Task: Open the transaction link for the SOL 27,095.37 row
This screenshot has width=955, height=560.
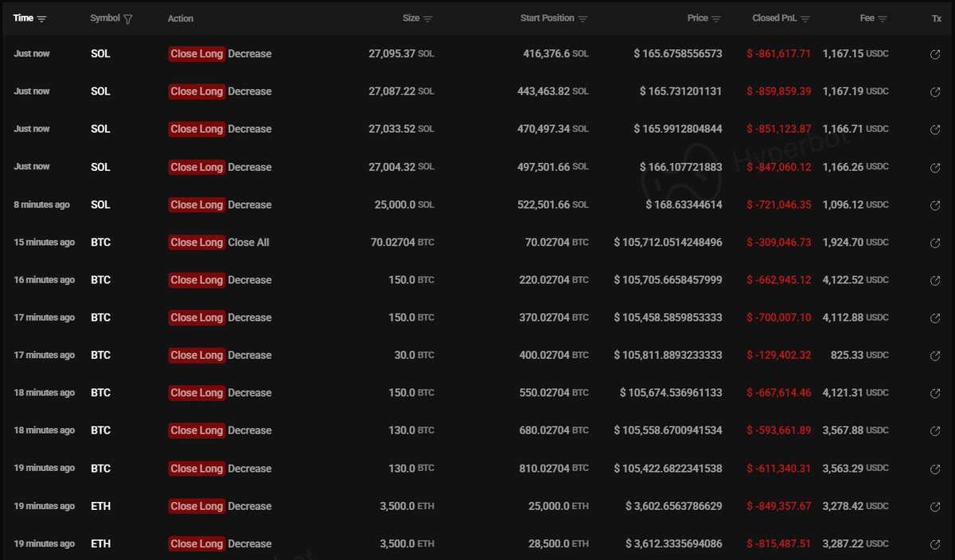Action: (935, 54)
